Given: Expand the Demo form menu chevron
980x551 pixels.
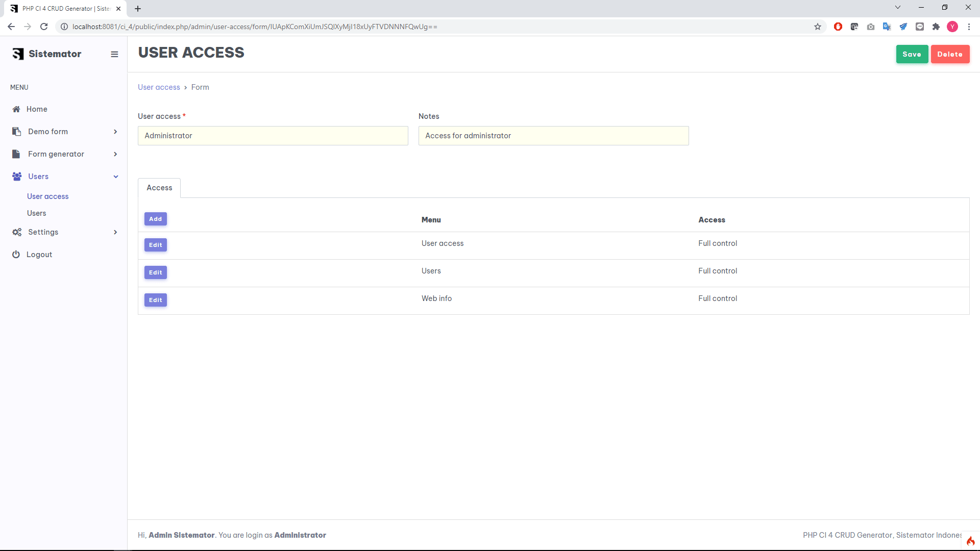Looking at the screenshot, I should click(115, 132).
